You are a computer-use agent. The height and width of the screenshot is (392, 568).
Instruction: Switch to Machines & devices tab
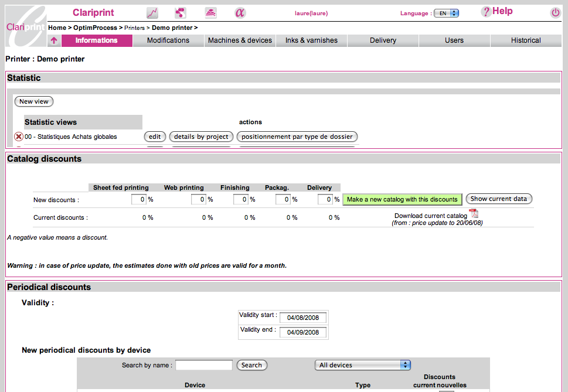(x=240, y=40)
